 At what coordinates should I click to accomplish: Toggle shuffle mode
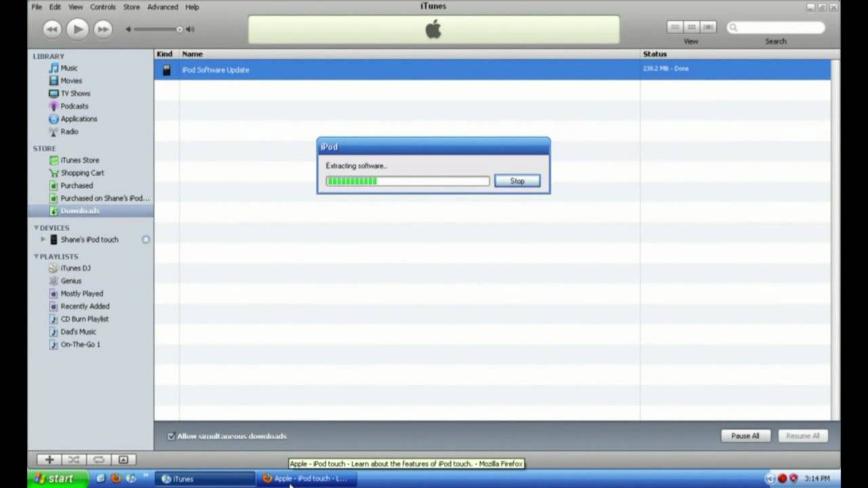click(74, 460)
